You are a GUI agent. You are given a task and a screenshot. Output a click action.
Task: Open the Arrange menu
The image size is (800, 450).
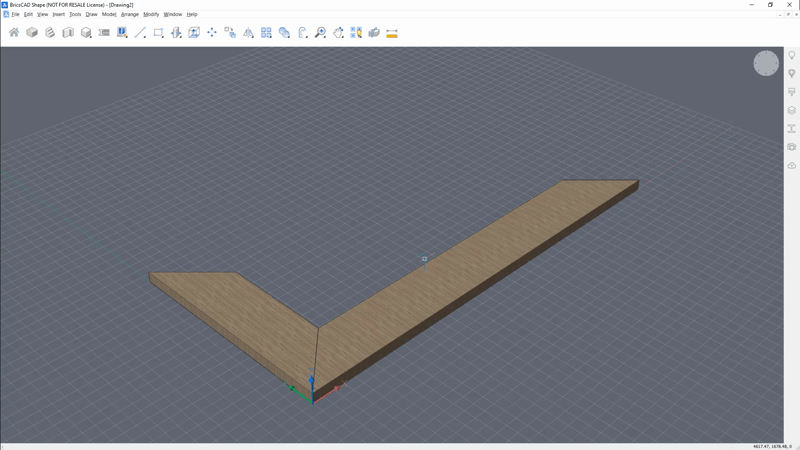tap(130, 14)
